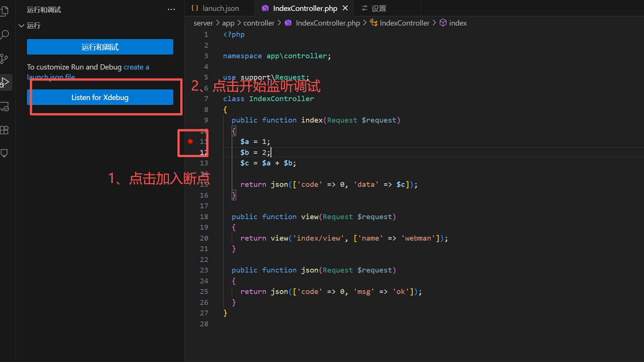Click index method in breadcrumb

coord(457,23)
